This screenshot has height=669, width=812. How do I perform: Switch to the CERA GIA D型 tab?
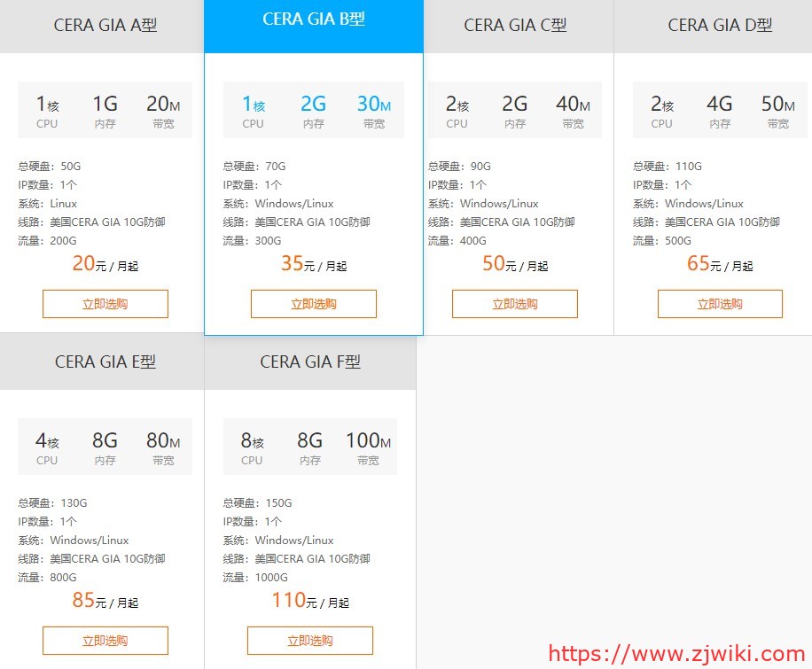(720, 26)
